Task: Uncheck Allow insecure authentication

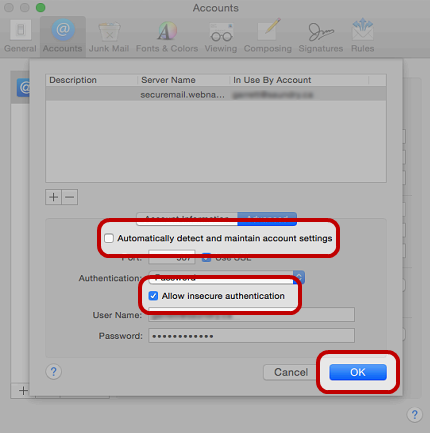Action: pos(153,296)
